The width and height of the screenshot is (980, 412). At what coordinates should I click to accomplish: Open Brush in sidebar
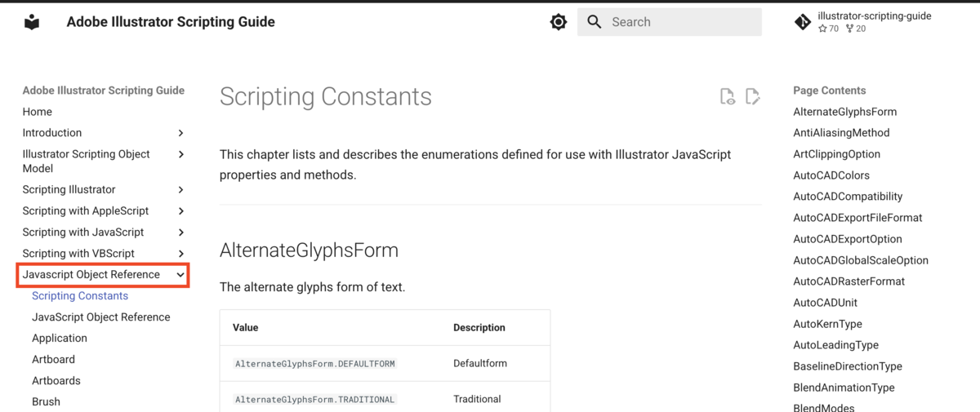point(46,402)
